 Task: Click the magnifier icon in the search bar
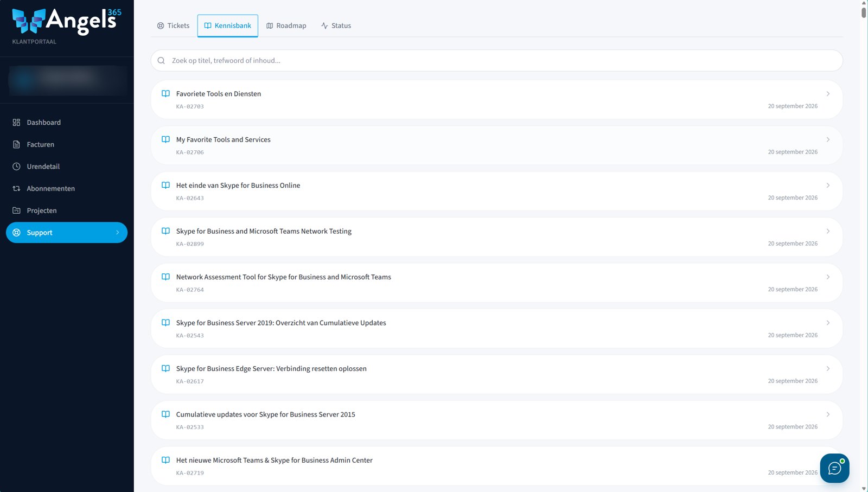pos(161,61)
